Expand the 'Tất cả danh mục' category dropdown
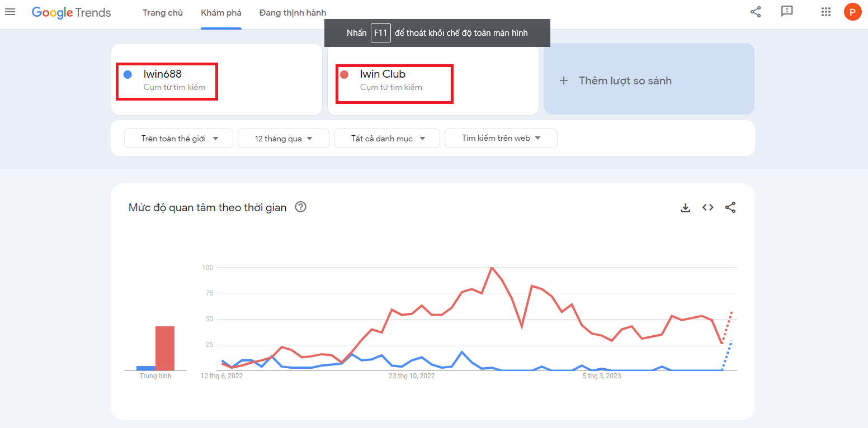868x428 pixels. (387, 139)
